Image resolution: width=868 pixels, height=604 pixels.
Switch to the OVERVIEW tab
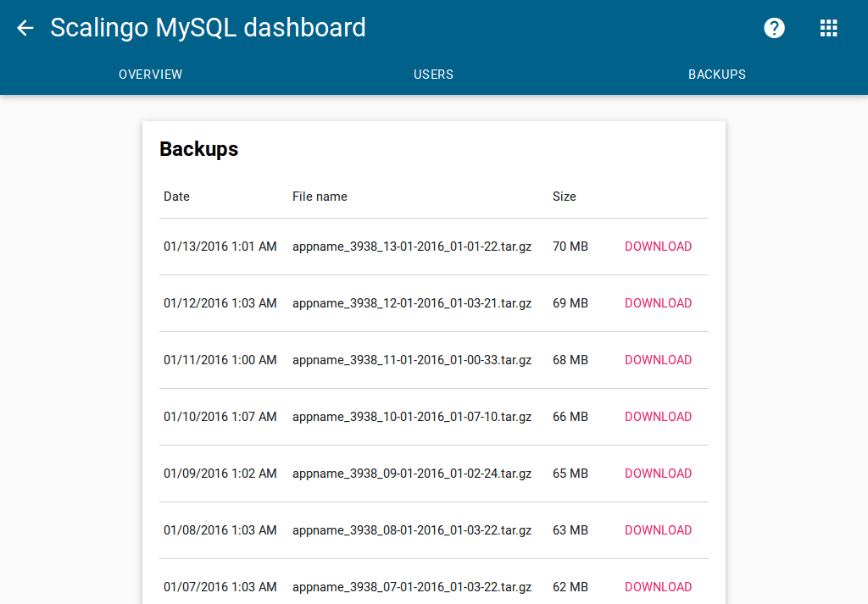(150, 75)
